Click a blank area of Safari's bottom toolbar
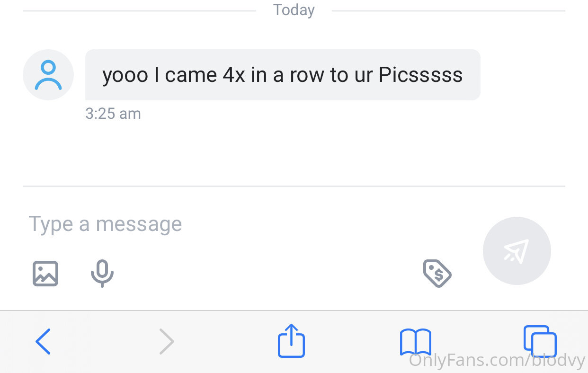 point(227,341)
